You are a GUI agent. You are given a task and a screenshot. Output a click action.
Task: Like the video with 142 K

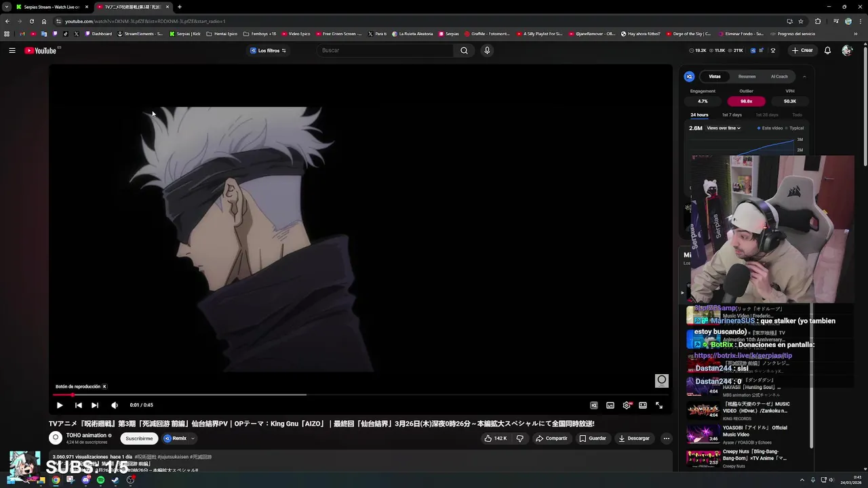point(495,439)
